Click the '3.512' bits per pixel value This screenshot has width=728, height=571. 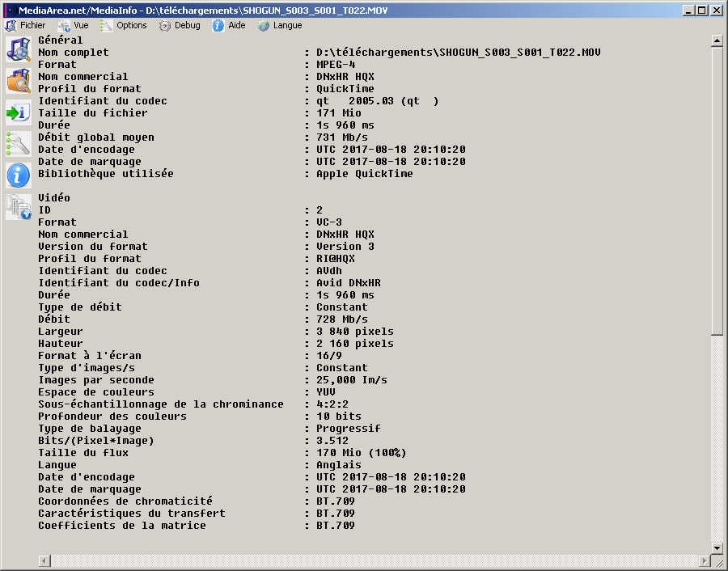(332, 441)
